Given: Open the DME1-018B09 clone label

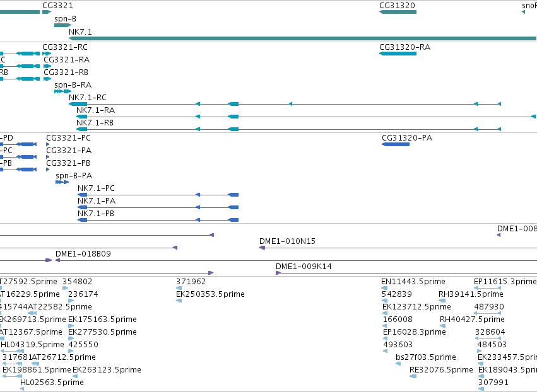Looking at the screenshot, I should click(83, 254).
